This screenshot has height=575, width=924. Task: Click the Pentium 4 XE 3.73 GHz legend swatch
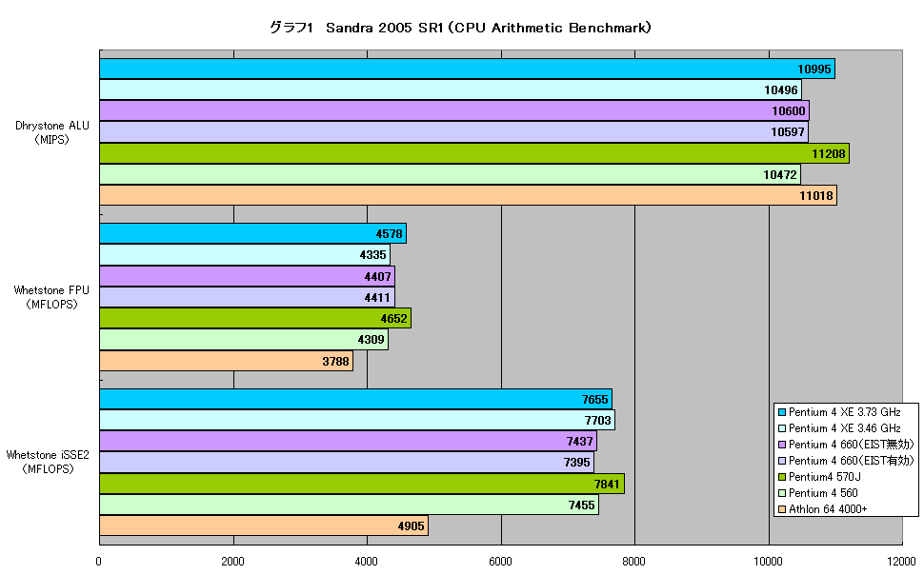coord(782,412)
